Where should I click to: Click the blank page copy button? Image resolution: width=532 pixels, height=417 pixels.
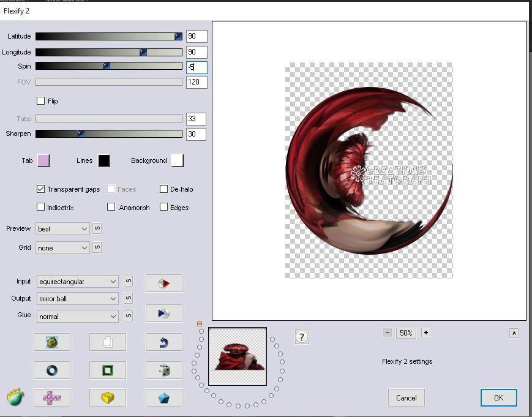click(x=108, y=342)
